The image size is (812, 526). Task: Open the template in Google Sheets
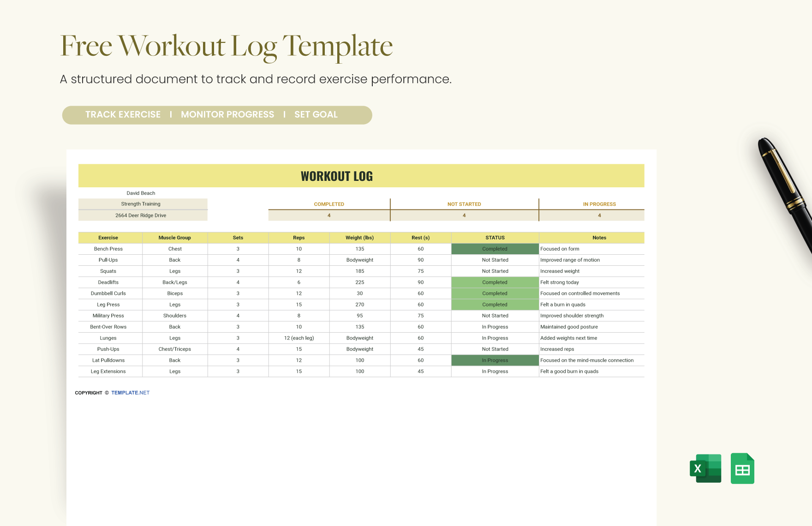coord(742,468)
